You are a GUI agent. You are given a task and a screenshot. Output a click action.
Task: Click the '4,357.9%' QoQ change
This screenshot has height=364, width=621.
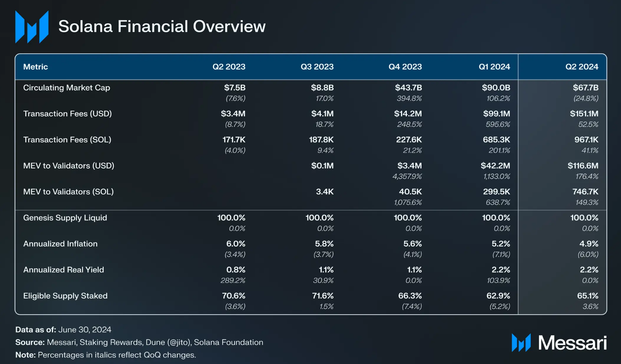(x=407, y=176)
